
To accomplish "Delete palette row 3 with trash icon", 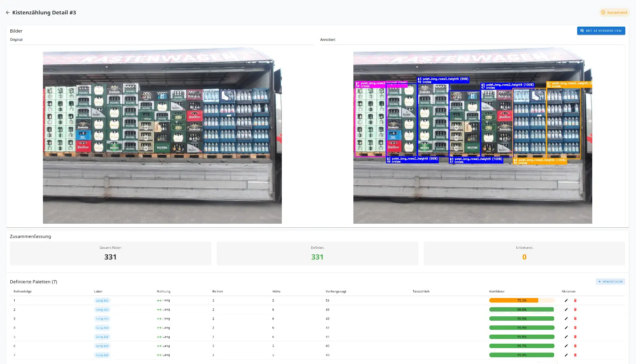I will click(575, 319).
